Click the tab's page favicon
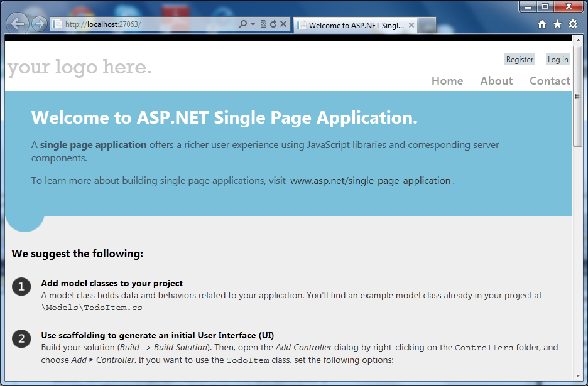588x386 pixels. tap(301, 26)
